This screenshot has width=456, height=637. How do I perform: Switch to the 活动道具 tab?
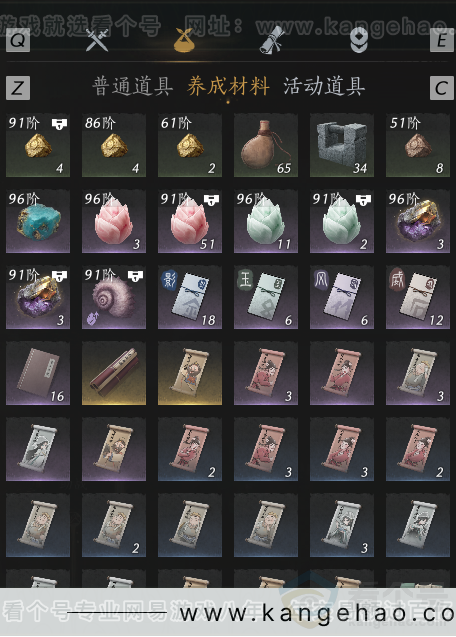coord(324,87)
